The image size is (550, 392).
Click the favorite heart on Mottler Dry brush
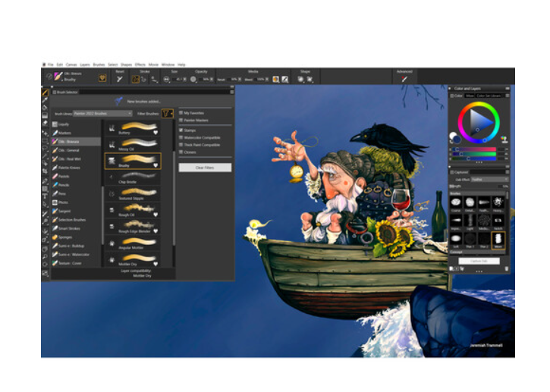pos(156,264)
